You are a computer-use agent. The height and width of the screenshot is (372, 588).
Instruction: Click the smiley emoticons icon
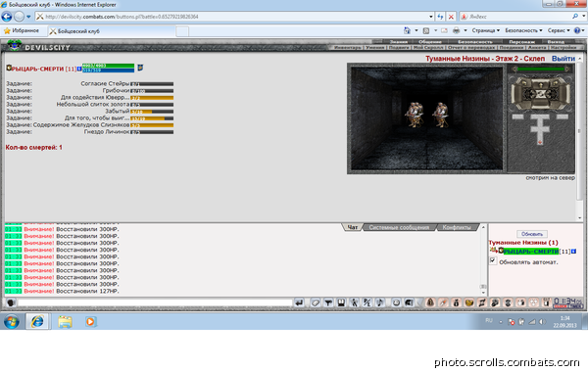pyautogui.click(x=396, y=302)
